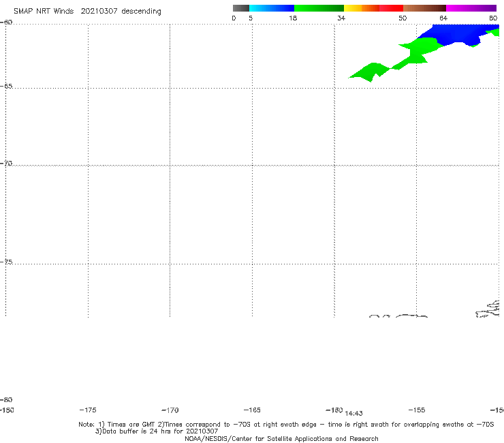Click the latitude label '-65'

click(x=6, y=87)
